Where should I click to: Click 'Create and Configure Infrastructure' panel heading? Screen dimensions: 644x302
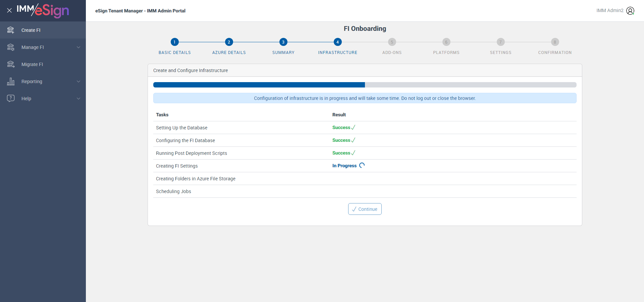(191, 70)
